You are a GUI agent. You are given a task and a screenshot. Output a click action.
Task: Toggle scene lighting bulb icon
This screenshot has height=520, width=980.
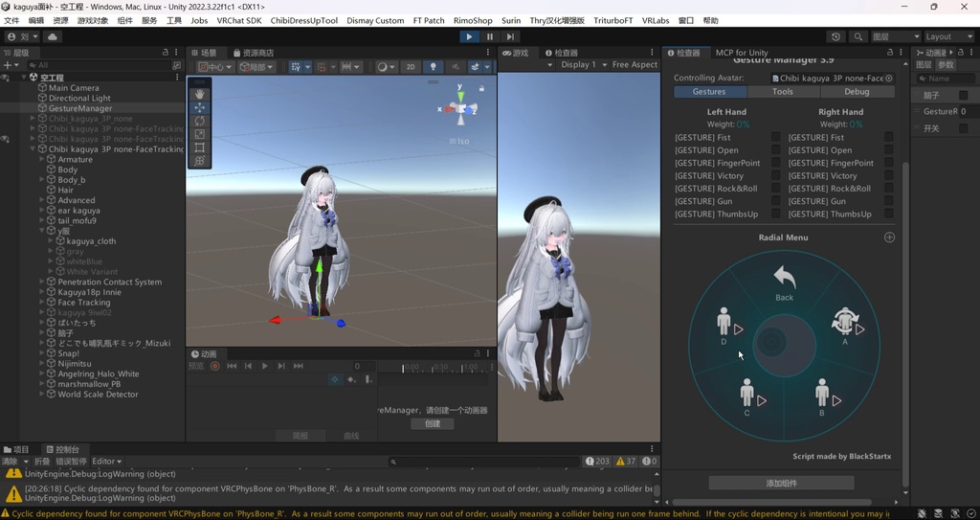pyautogui.click(x=433, y=67)
